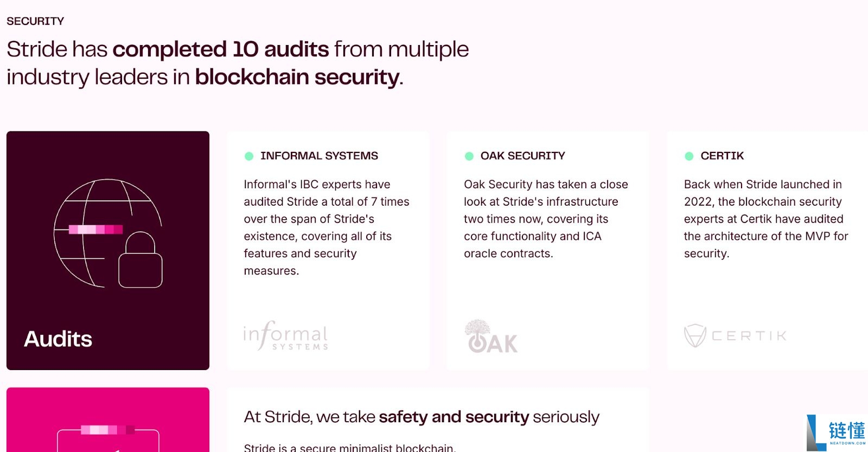The height and width of the screenshot is (452, 868).
Task: Click the OAK SECURITY heading
Action: click(x=522, y=156)
